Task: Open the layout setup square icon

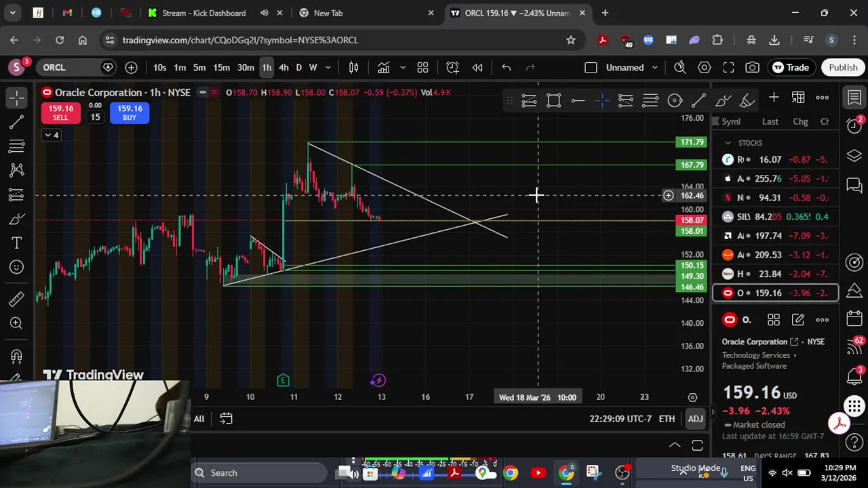Action: [x=591, y=67]
